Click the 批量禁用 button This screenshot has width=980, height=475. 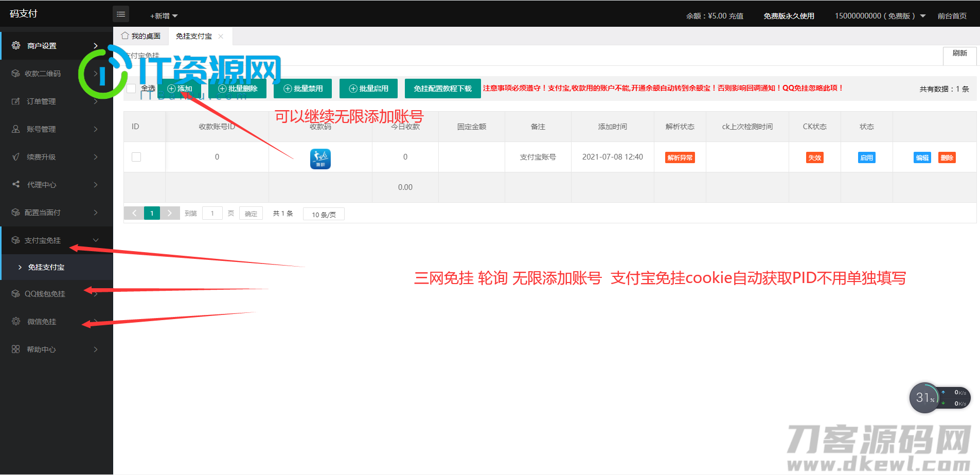coord(303,89)
